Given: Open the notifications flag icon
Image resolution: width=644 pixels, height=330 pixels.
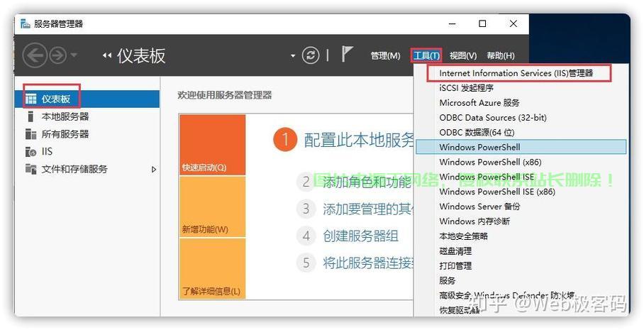Looking at the screenshot, I should 348,55.
